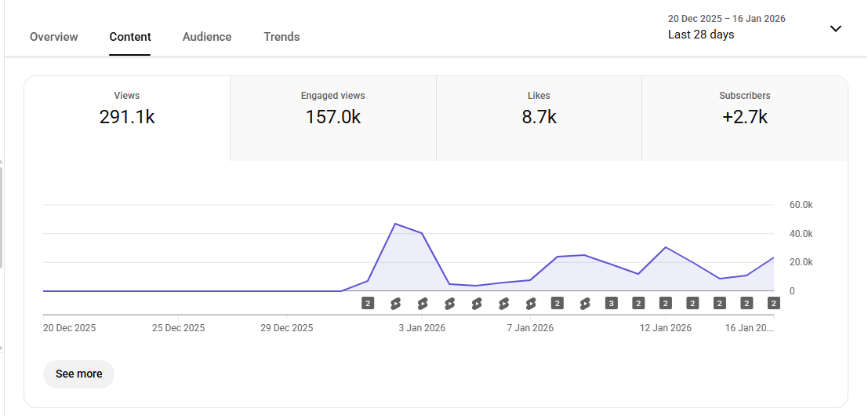Click the '2' video marker above 12 Jan 2026
The width and height of the screenshot is (868, 416).
[x=666, y=303]
